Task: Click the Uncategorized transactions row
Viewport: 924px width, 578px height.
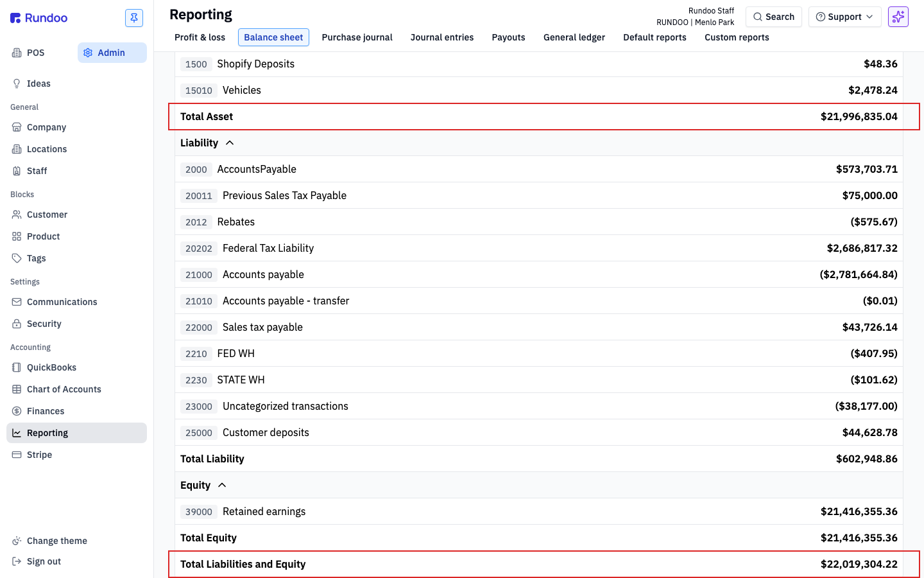Action: pyautogui.click(x=539, y=406)
